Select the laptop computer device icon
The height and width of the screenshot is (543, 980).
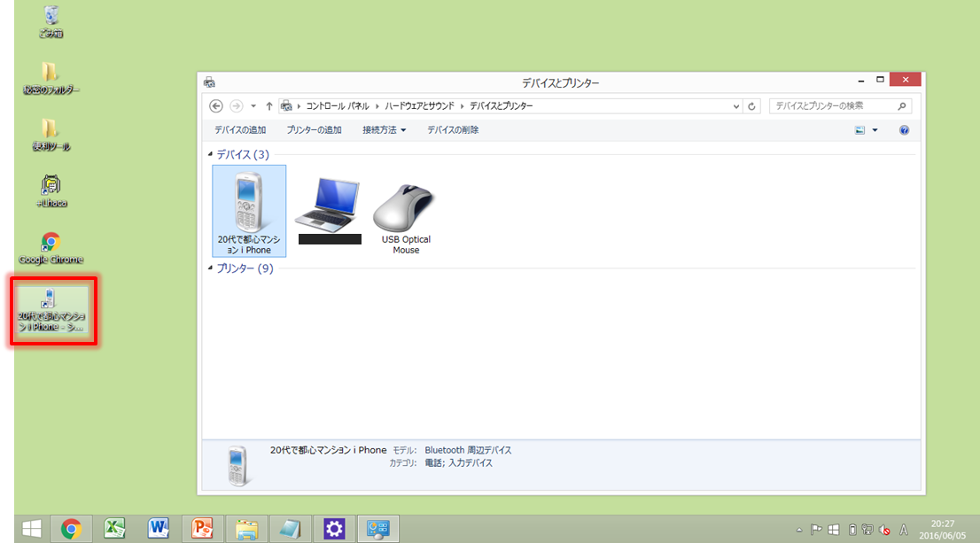pos(329,209)
